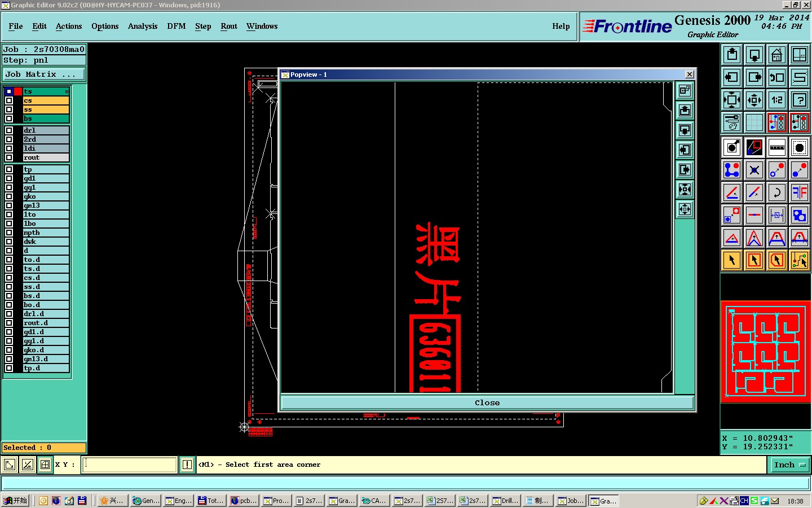Screen dimensions: 812x508
Task: Click the diagonal arrow icon at bottom-left corner
Action: pos(10,465)
